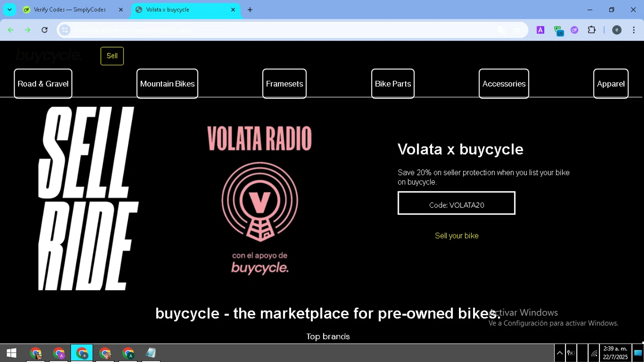The image size is (644, 362).
Task: Open the tab search dropdown arrow
Action: (9, 9)
